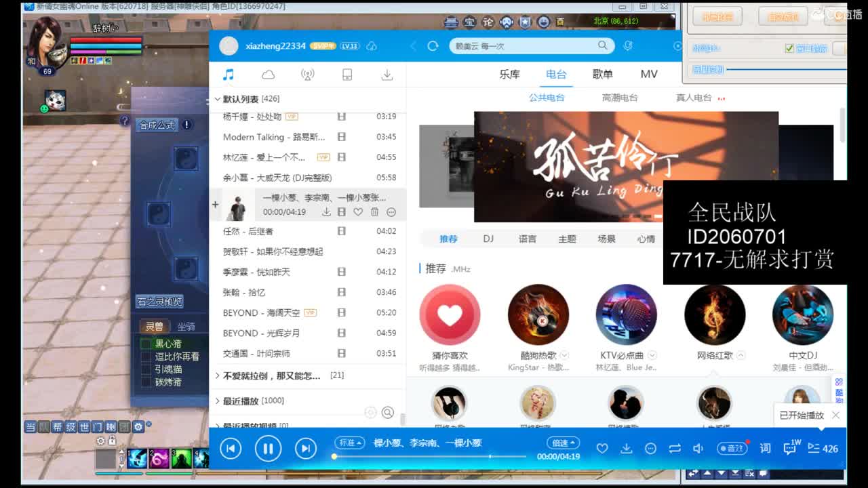The image size is (868, 488).
Task: Check the 逗比你再看 pet checkbox
Action: [x=146, y=357]
